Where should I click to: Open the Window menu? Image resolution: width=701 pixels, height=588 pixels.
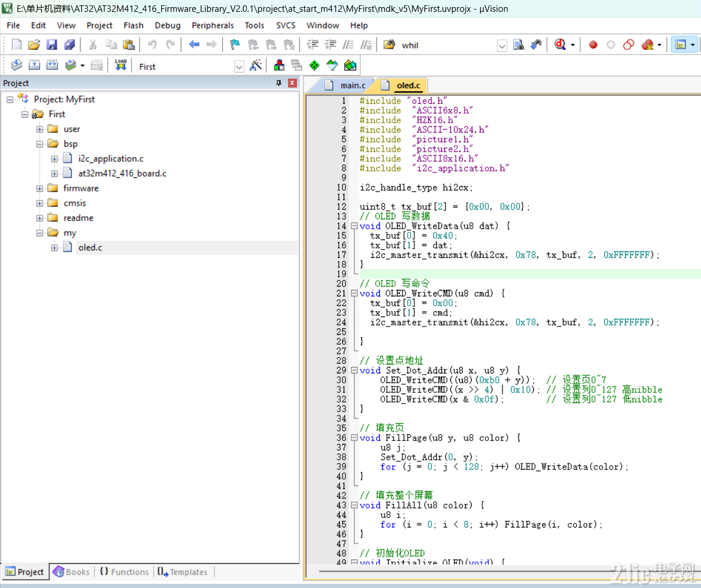pyautogui.click(x=323, y=25)
